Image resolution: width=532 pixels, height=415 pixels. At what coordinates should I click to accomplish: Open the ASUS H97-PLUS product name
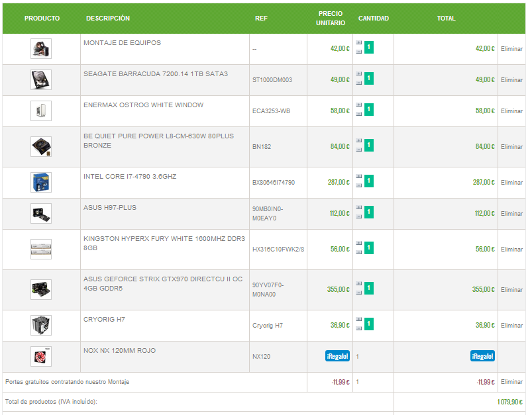coord(110,208)
